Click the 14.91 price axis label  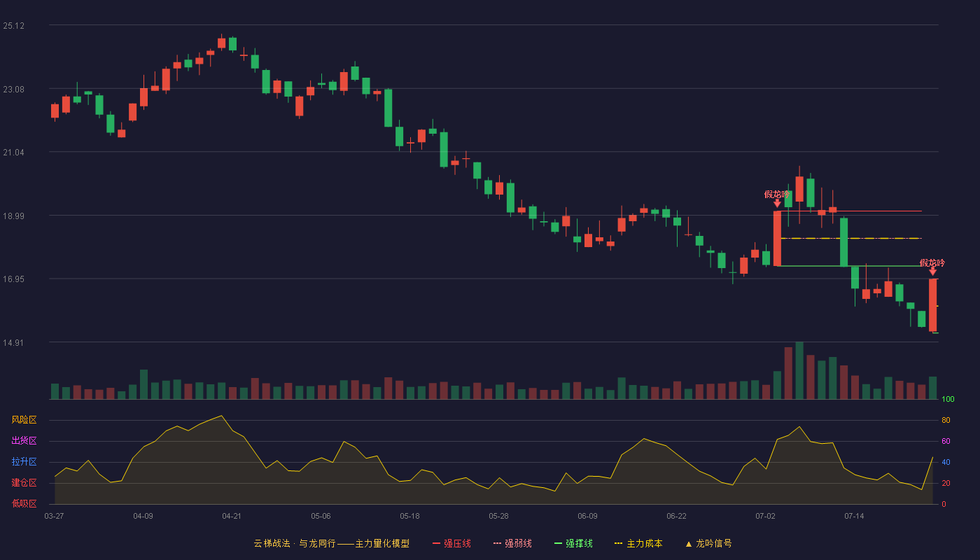(x=13, y=343)
